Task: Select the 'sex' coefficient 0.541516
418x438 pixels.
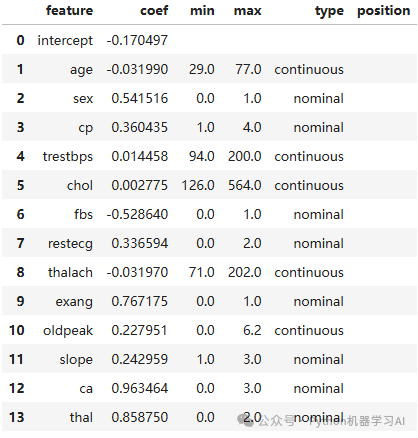Action: (140, 98)
